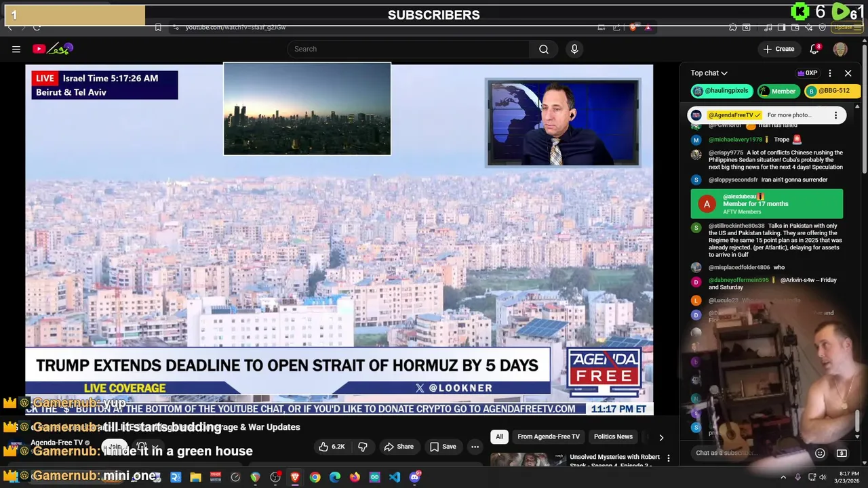Show hidden system tray icons chevron

[783, 477]
